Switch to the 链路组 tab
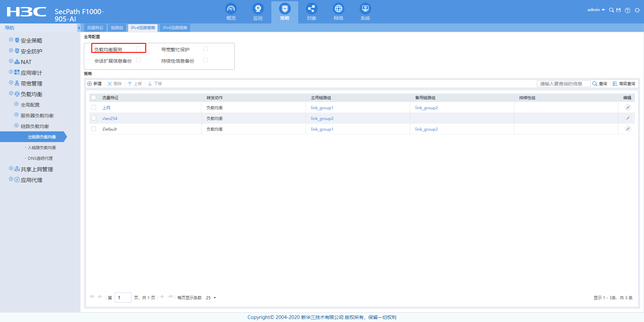 pyautogui.click(x=117, y=28)
